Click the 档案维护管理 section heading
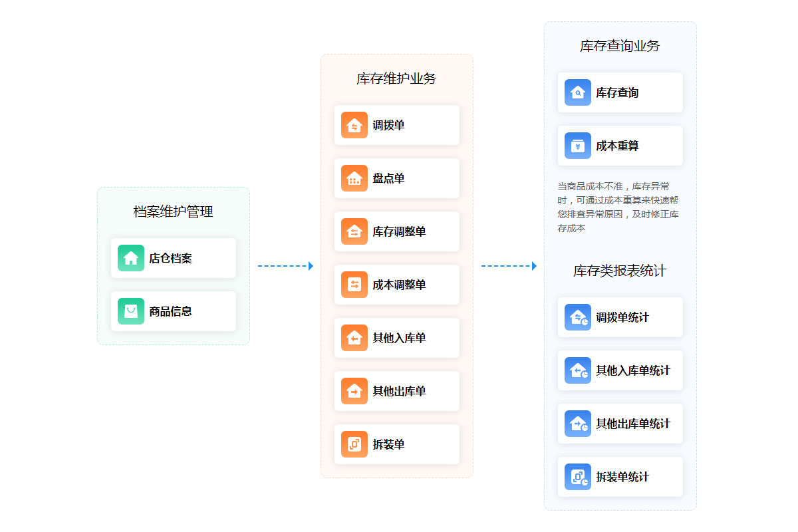 [174, 212]
